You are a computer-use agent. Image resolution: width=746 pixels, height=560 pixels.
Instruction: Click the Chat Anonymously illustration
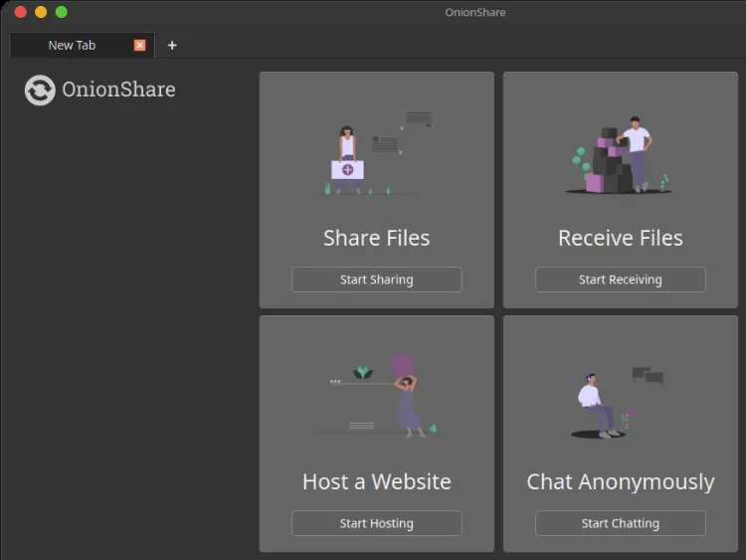[x=617, y=405]
